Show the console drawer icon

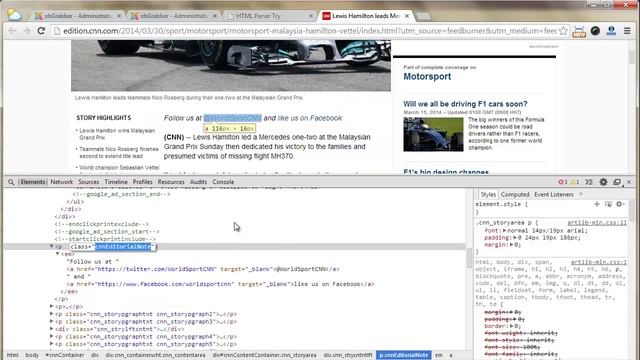coord(589,182)
